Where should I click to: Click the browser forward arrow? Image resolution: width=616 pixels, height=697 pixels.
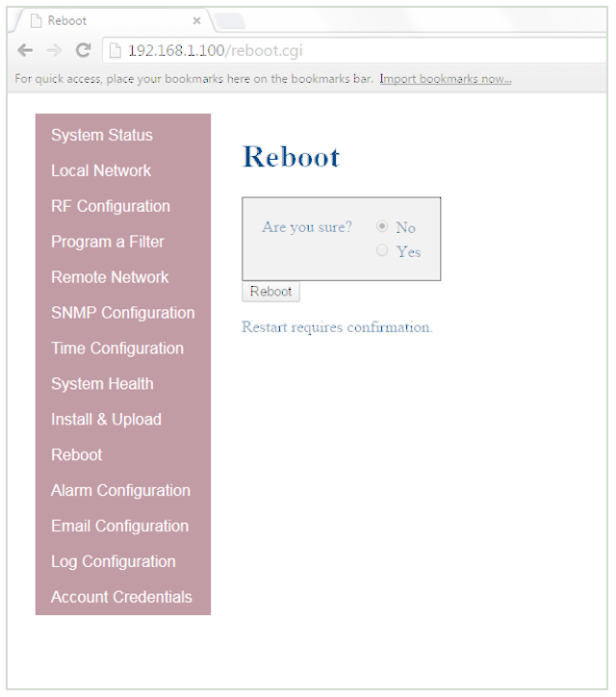tap(54, 50)
